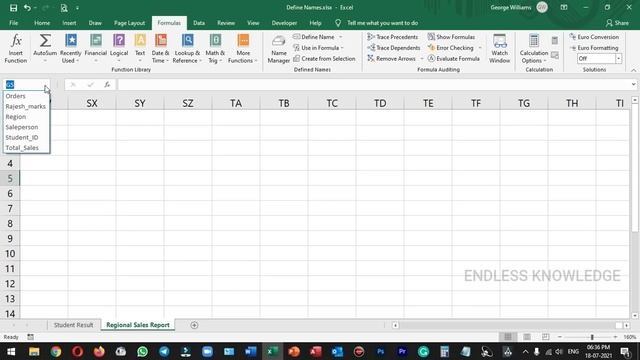Switch to the Developer tab
The image size is (640, 360).
point(284,23)
